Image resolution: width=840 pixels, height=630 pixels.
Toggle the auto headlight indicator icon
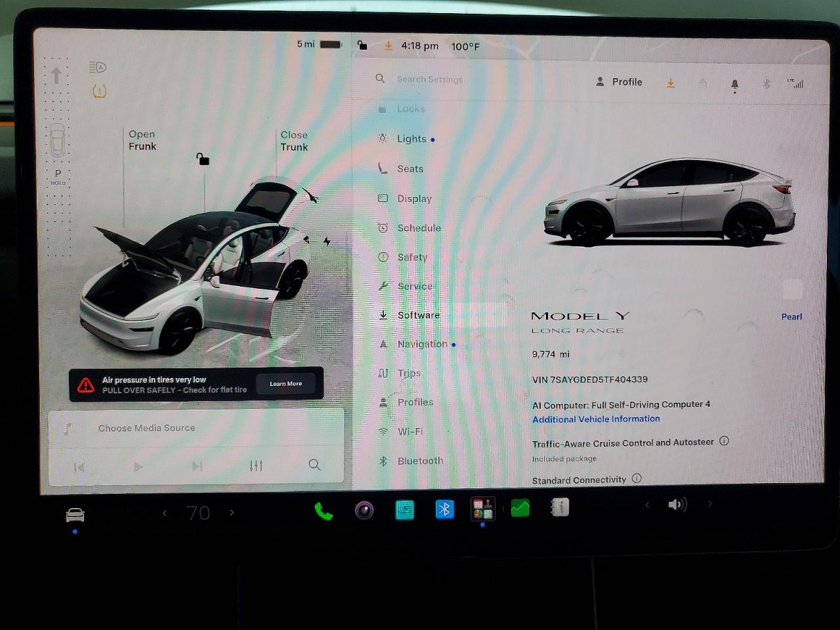click(x=97, y=67)
